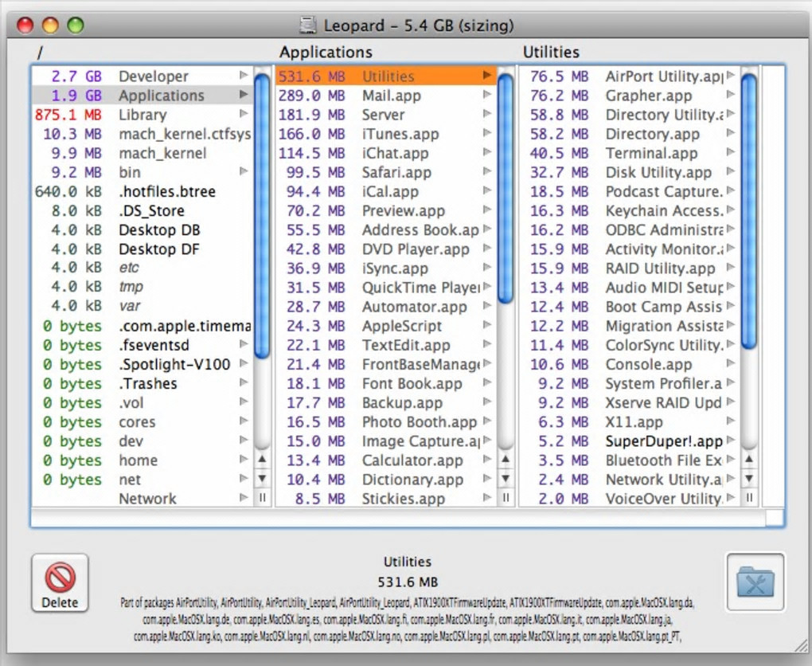This screenshot has height=666, width=812.
Task: Select SuperDuper!.app in Utilities column
Action: pyautogui.click(x=663, y=441)
